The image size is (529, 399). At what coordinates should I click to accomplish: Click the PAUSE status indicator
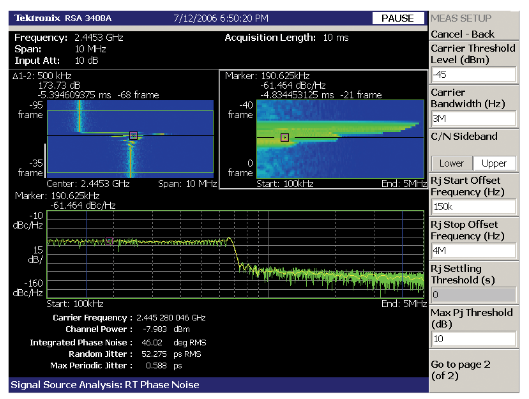click(398, 18)
